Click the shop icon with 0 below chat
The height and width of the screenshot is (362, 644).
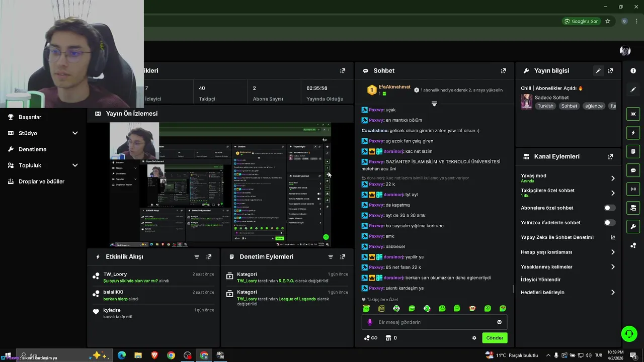coord(391,338)
